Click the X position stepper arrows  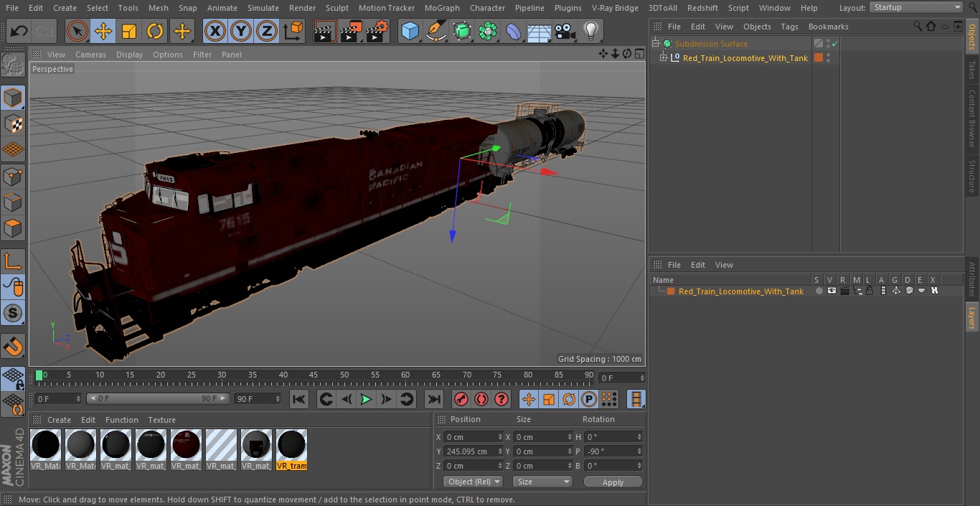point(500,437)
